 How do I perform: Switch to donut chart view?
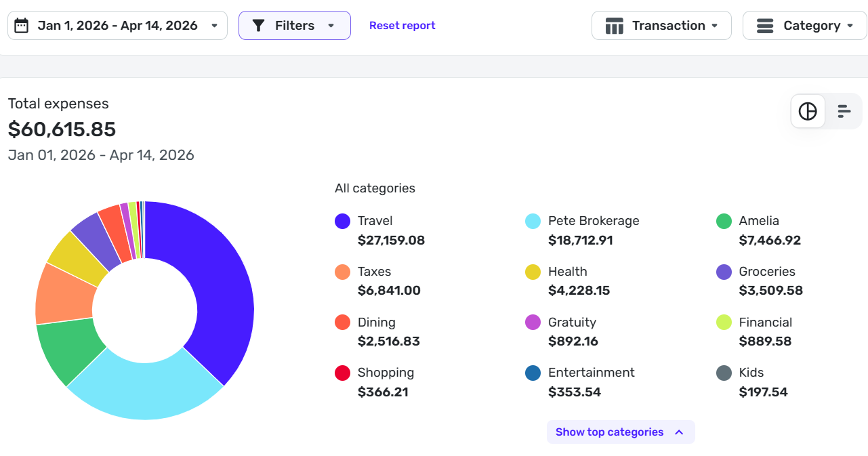(x=808, y=111)
